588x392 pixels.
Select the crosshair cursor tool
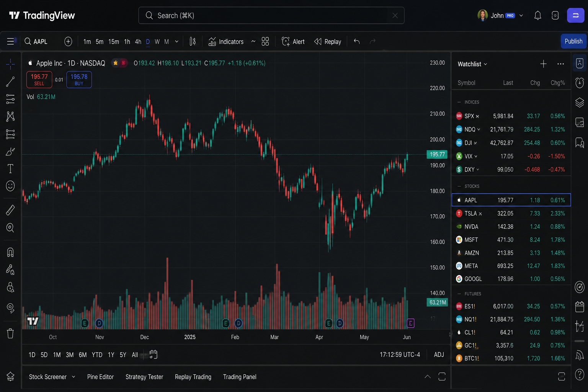tap(10, 64)
